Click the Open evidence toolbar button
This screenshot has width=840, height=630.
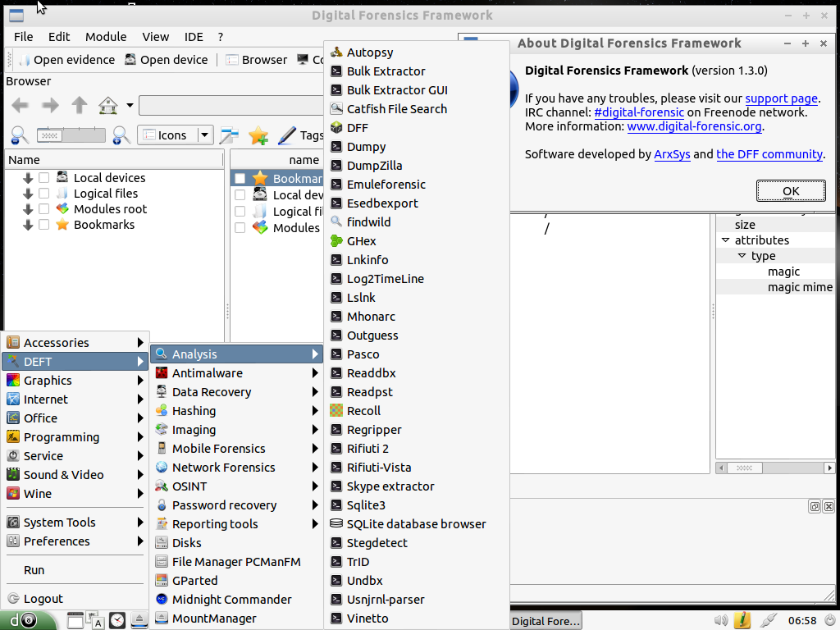point(67,60)
